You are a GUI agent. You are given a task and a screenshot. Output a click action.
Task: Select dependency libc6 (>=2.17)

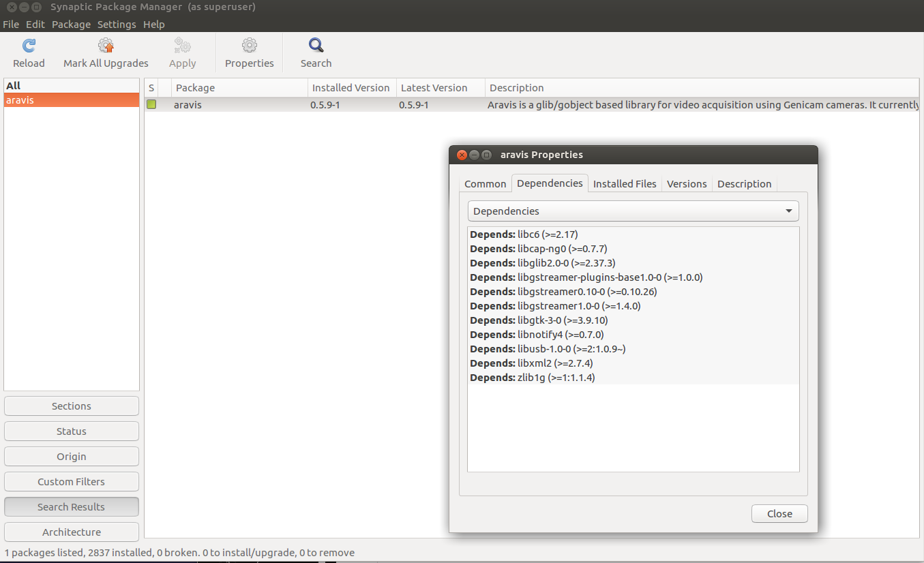point(633,234)
